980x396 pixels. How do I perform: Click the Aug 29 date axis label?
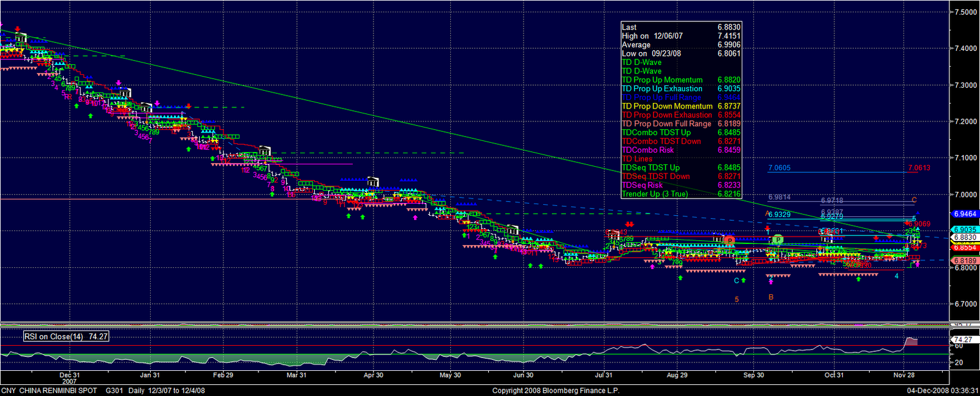click(x=677, y=375)
